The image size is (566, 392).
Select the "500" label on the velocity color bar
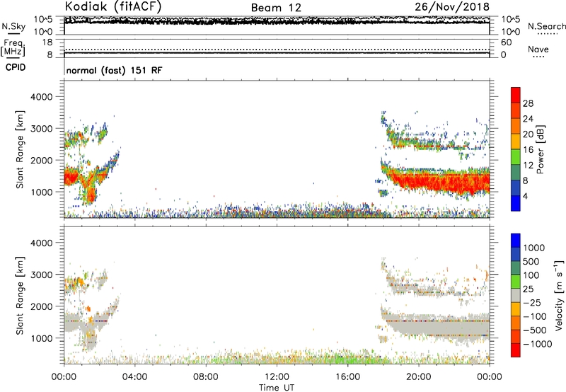pyautogui.click(x=530, y=262)
